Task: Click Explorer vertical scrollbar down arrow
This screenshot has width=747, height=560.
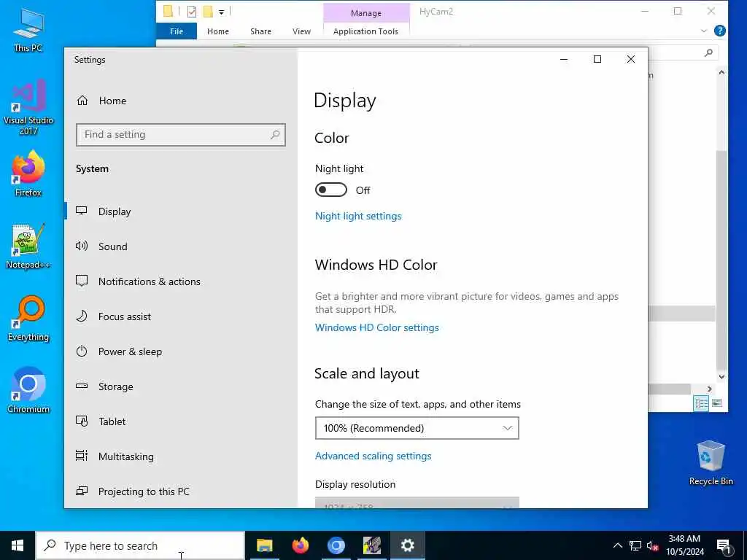Action: pos(721,376)
